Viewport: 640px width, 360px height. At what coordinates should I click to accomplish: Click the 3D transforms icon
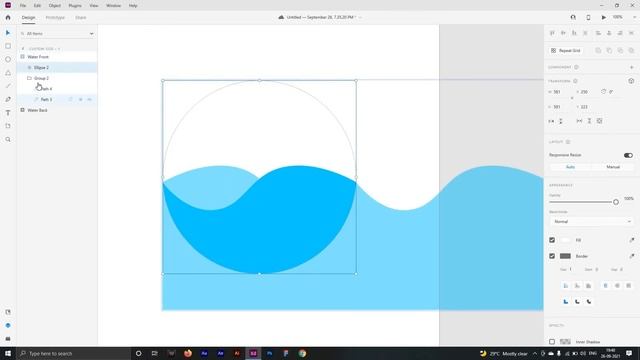631,81
